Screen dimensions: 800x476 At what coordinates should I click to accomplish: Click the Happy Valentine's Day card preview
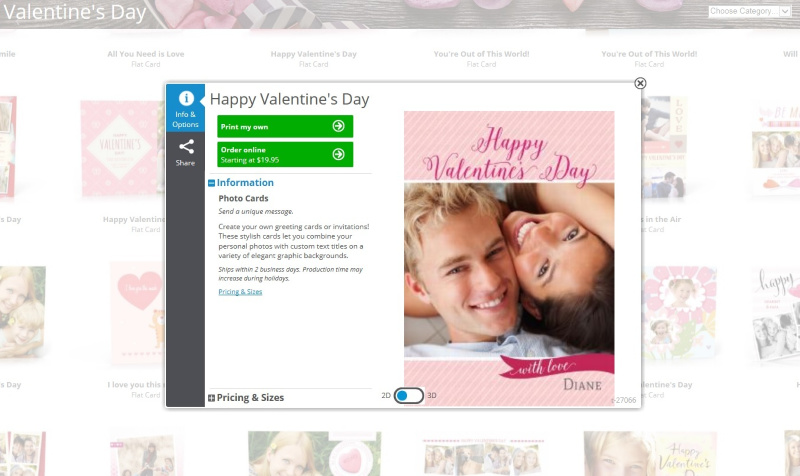[x=509, y=259]
